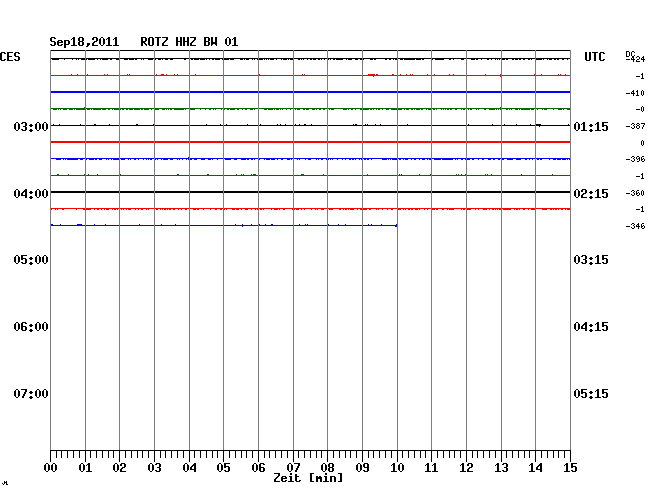This screenshot has width=650, height=494.
Task: Click the "CES" time zone label
Action: [10, 57]
